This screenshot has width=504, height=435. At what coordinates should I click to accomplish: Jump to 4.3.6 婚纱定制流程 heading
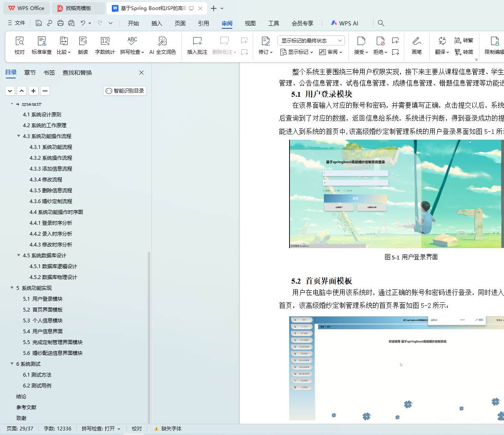pyautogui.click(x=51, y=201)
